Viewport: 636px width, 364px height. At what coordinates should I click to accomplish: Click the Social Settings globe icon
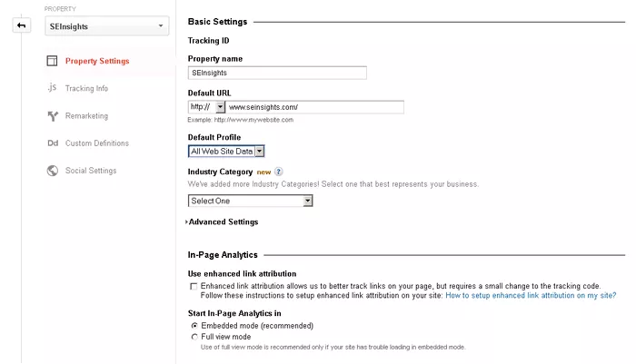click(x=52, y=171)
